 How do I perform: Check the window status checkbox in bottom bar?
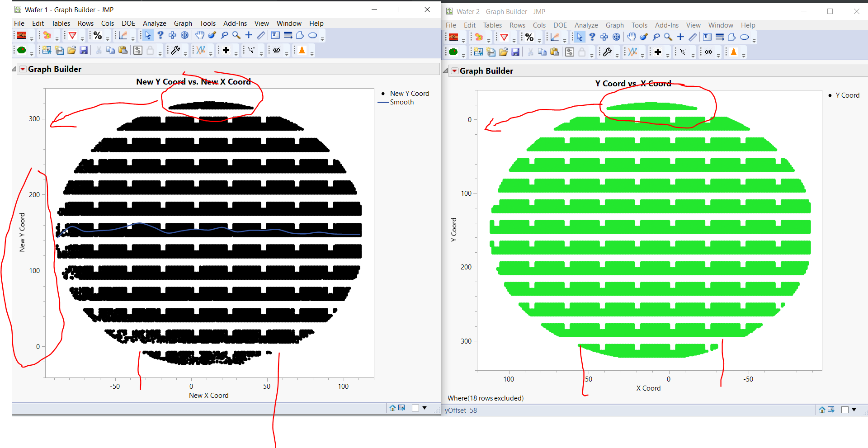tap(415, 408)
